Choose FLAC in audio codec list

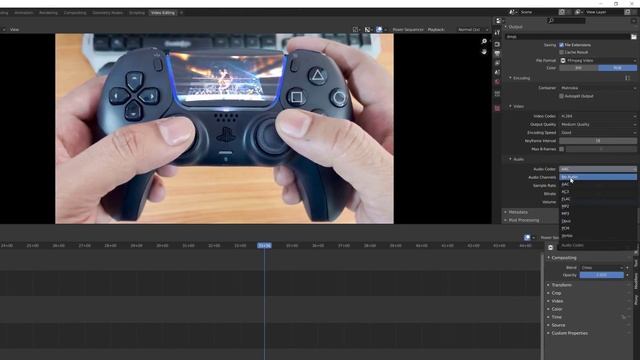[x=598, y=199]
